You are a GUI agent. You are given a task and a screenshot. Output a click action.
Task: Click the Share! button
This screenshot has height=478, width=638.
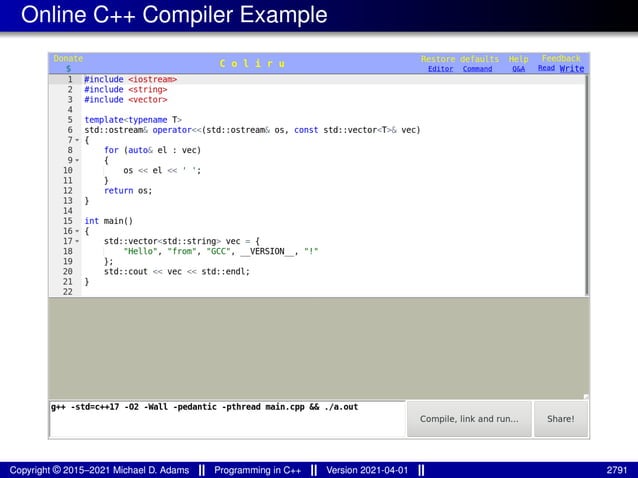pos(561,419)
